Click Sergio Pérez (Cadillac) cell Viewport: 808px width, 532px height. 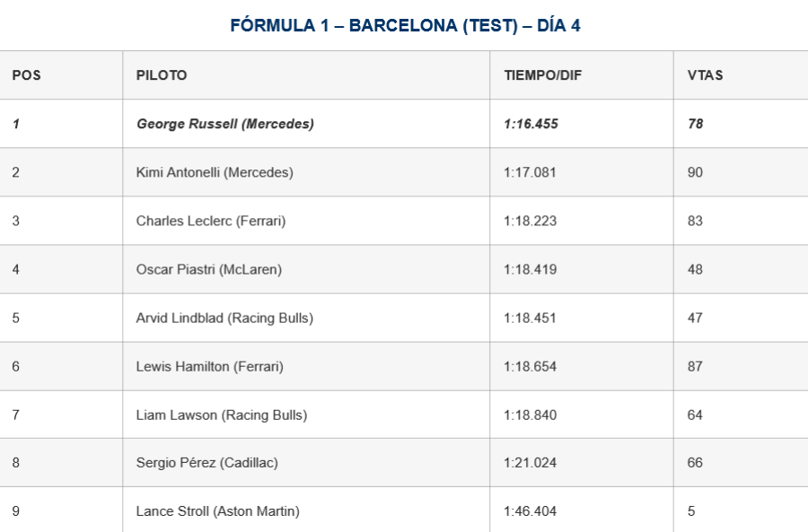click(x=207, y=463)
